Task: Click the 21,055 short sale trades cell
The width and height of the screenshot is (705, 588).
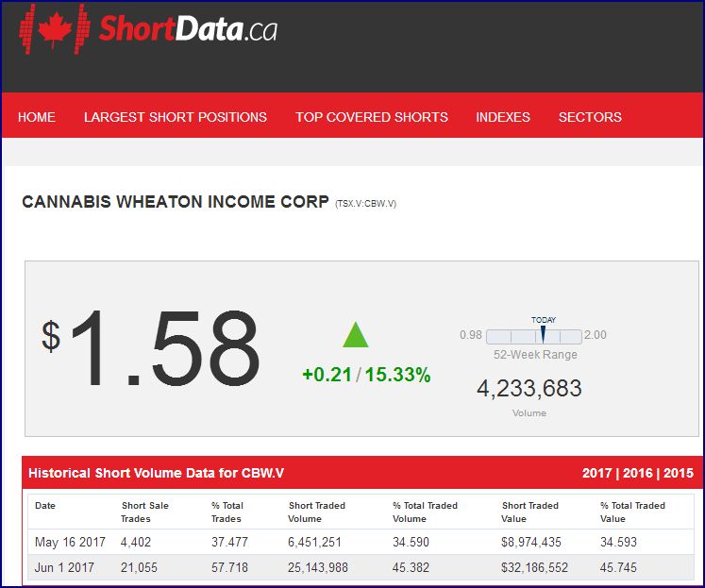Action: [139, 568]
